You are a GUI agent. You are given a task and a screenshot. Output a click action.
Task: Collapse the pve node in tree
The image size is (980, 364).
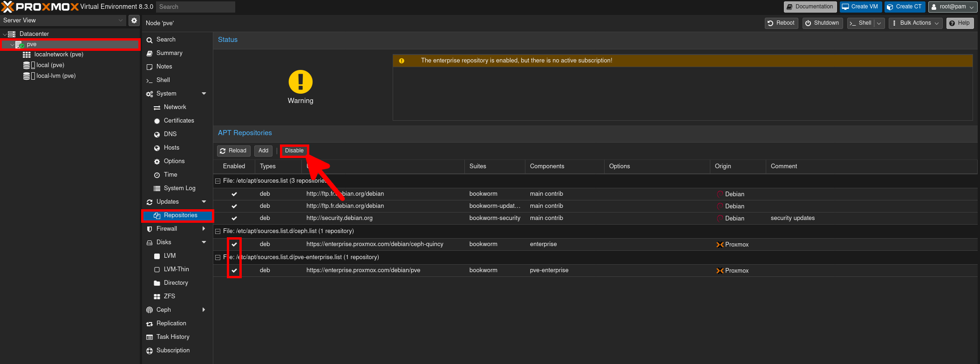point(12,45)
